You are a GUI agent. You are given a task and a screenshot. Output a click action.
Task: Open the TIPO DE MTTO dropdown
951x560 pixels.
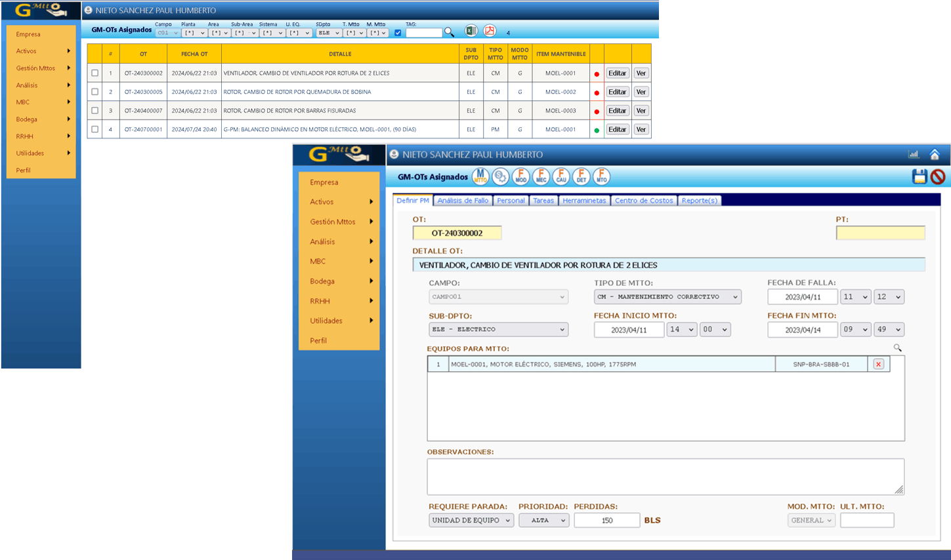pyautogui.click(x=667, y=297)
